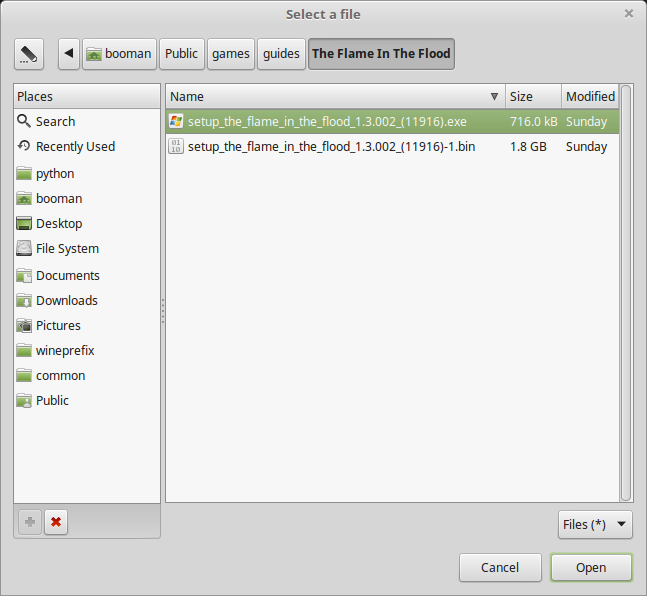Select the booman home place
The width and height of the screenshot is (647, 596).
coord(87,199)
